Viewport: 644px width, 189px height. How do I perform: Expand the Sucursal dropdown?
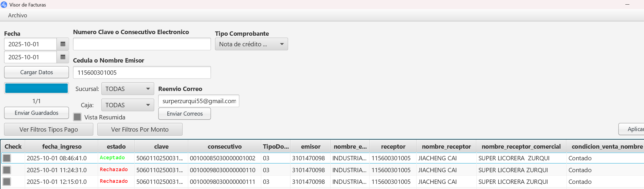pyautogui.click(x=127, y=89)
